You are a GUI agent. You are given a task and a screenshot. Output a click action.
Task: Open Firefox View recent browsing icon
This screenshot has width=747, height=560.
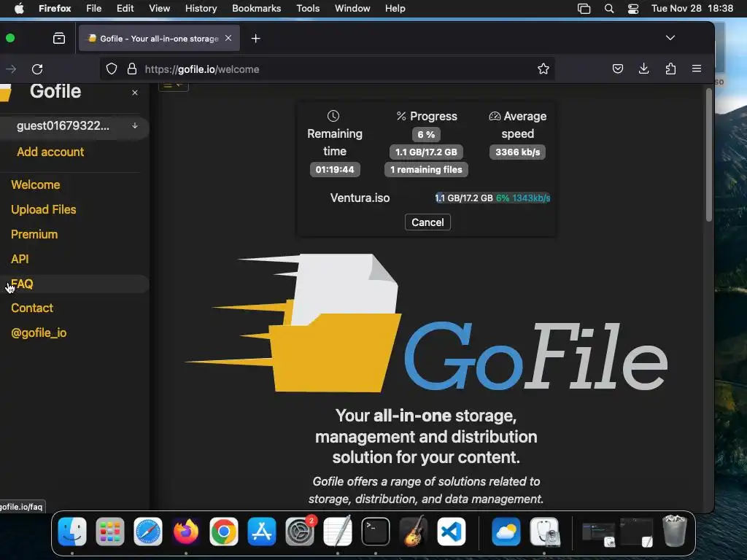[x=59, y=38]
